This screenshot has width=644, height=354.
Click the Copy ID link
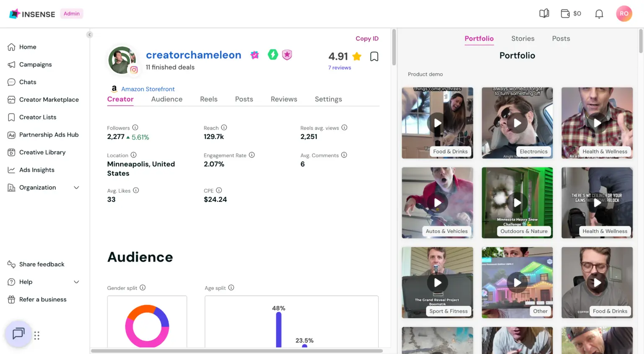coord(367,39)
